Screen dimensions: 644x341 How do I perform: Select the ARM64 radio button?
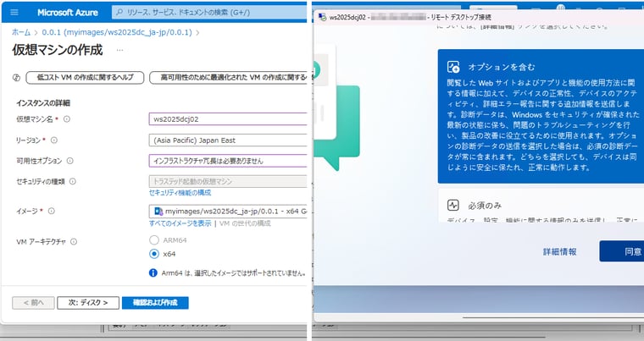154,240
